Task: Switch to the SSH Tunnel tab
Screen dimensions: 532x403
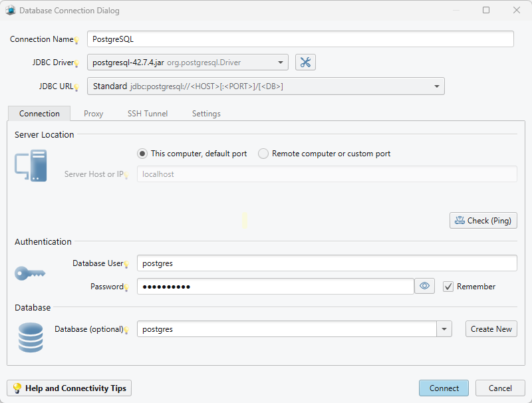Action: (x=147, y=113)
